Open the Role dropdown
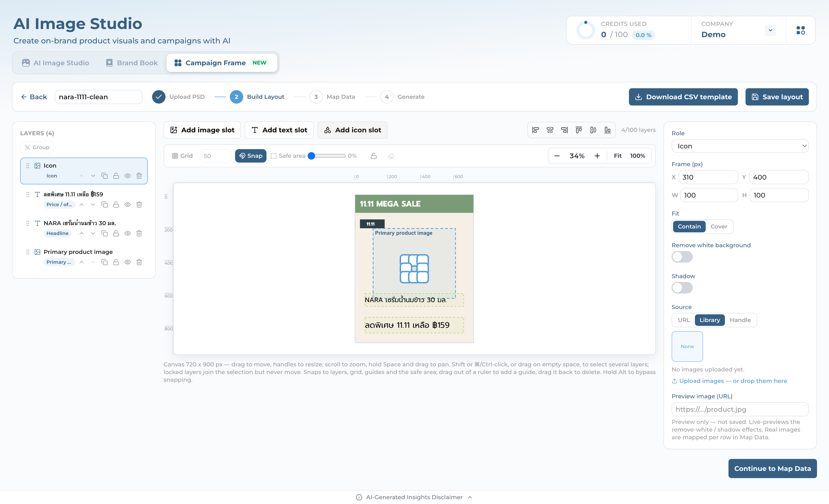This screenshot has width=829, height=504. coord(740,146)
